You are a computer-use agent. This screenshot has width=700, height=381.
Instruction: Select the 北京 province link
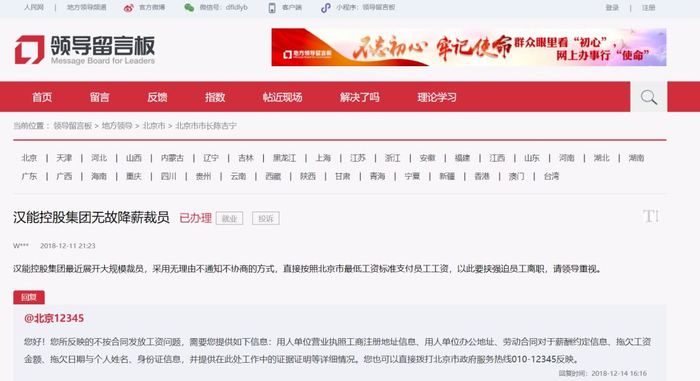[29, 158]
